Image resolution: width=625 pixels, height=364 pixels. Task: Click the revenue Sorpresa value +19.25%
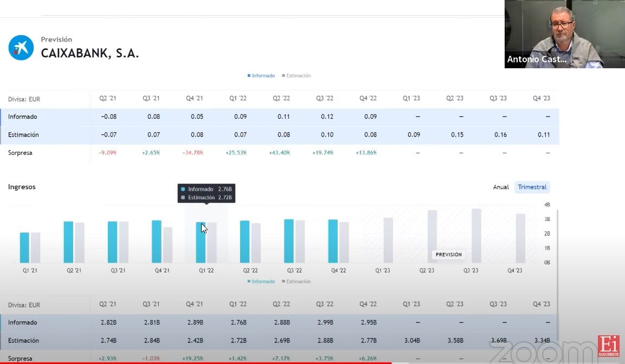(192, 359)
